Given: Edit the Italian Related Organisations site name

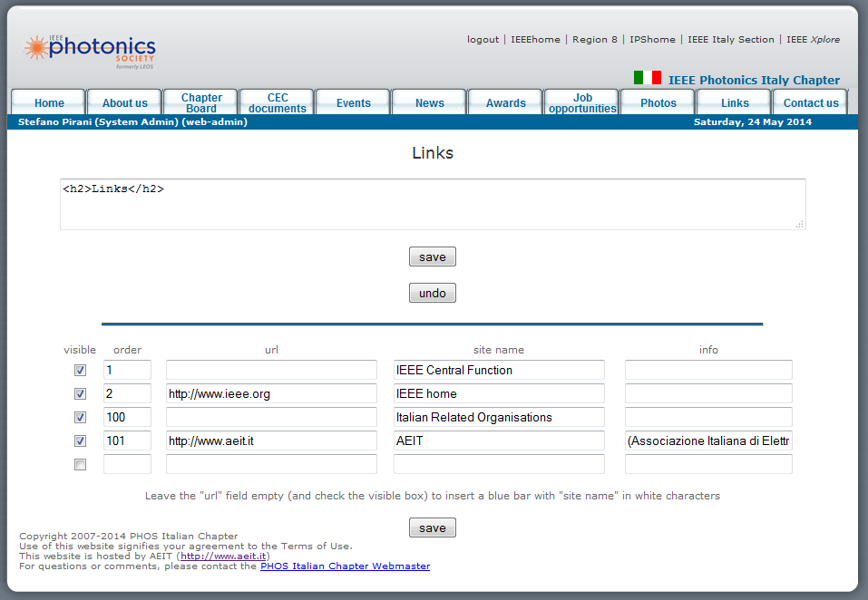Looking at the screenshot, I should pyautogui.click(x=499, y=417).
